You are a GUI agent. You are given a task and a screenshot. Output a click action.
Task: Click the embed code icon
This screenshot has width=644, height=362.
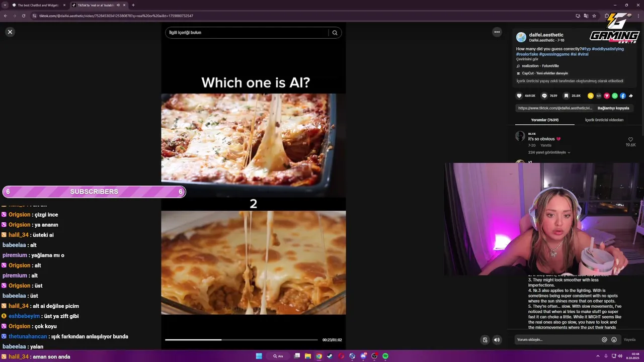[x=599, y=96]
